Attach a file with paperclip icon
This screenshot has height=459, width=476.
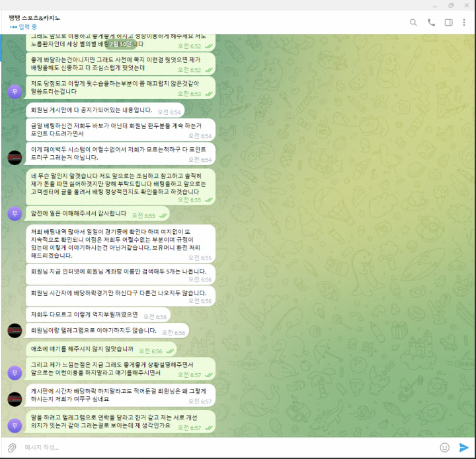(x=12, y=448)
